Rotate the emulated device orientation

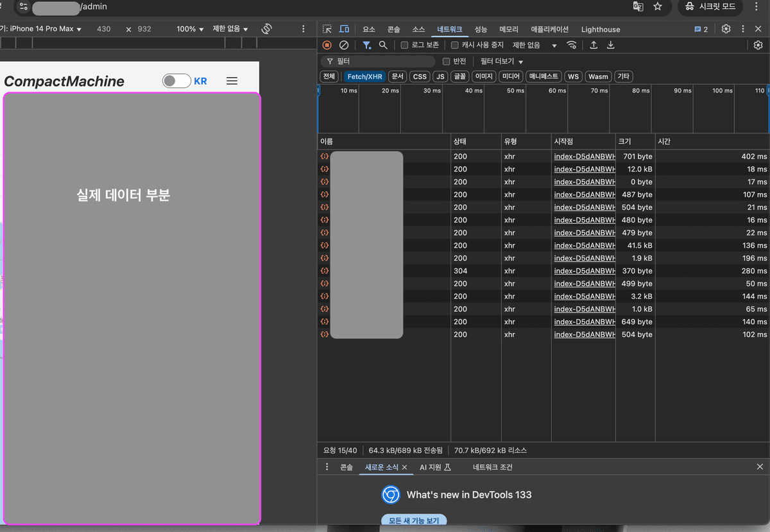(x=267, y=29)
